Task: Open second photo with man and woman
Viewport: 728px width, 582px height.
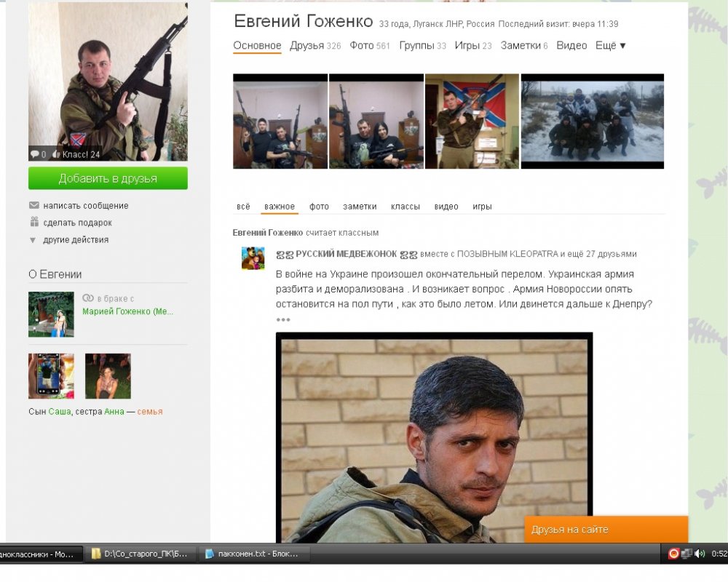Action: 376,121
